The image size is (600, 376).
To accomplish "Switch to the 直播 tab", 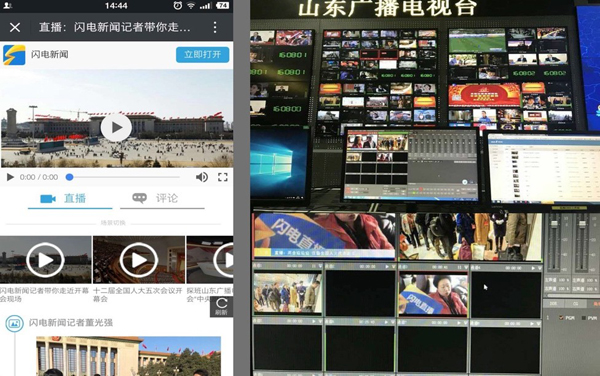I will point(70,199).
